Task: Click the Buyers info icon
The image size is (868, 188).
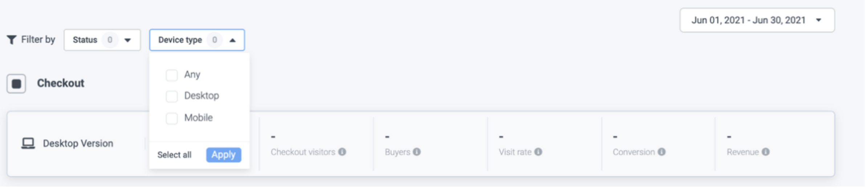Action: pyautogui.click(x=417, y=152)
